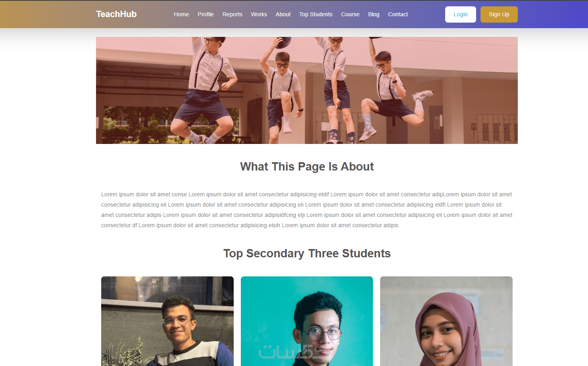Click the Sign Up button
Viewport: 588px width, 366px height.
[x=499, y=14]
